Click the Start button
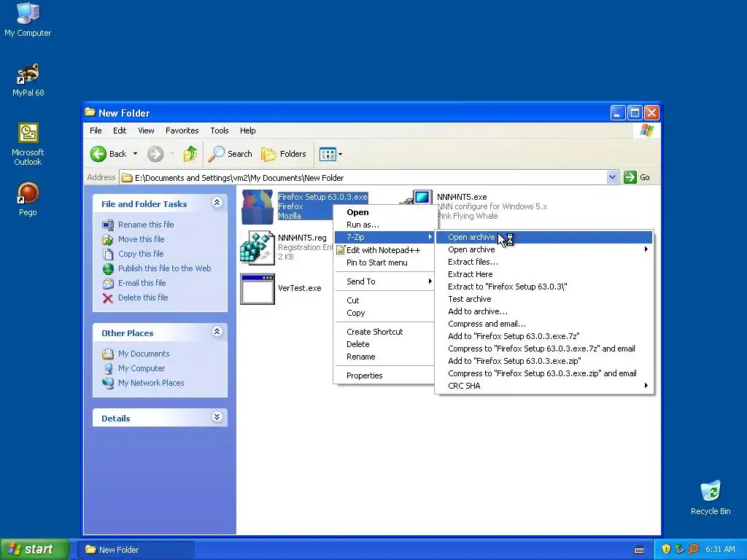This screenshot has height=560, width=747. point(35,549)
